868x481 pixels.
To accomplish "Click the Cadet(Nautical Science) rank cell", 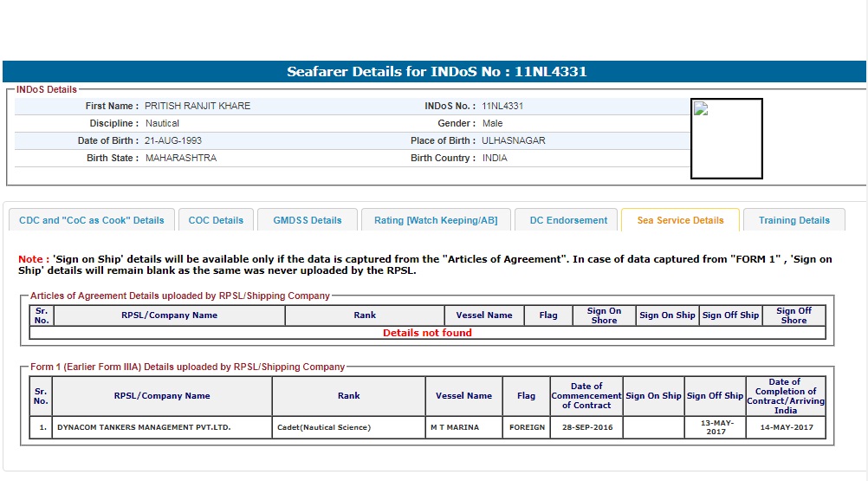I will (x=324, y=427).
